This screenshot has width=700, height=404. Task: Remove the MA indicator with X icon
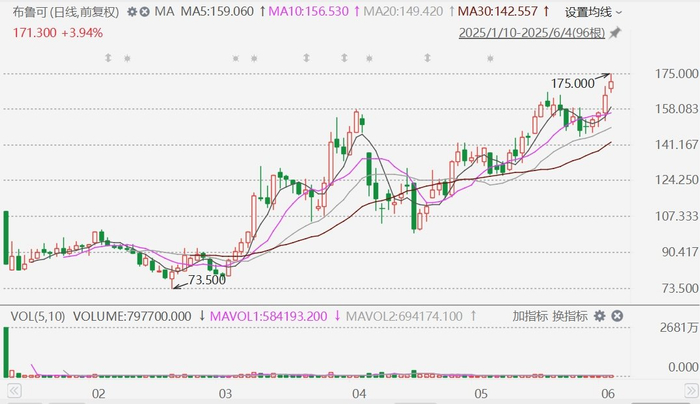145,12
